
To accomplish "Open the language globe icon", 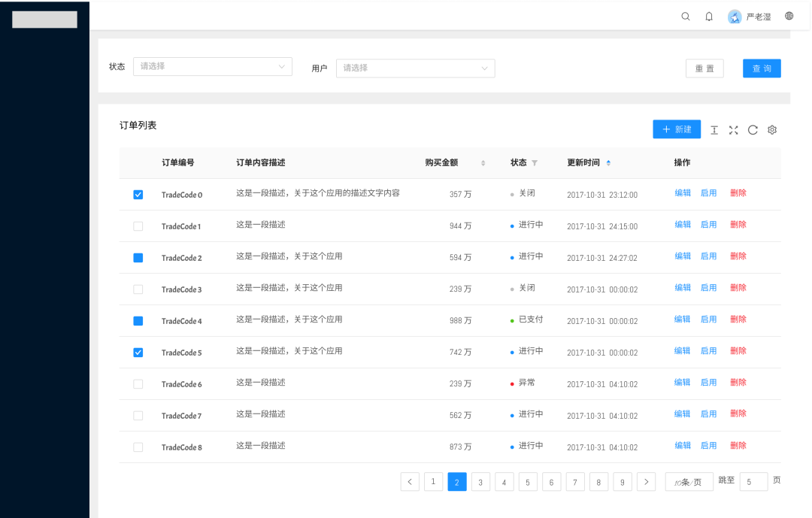I will point(789,16).
